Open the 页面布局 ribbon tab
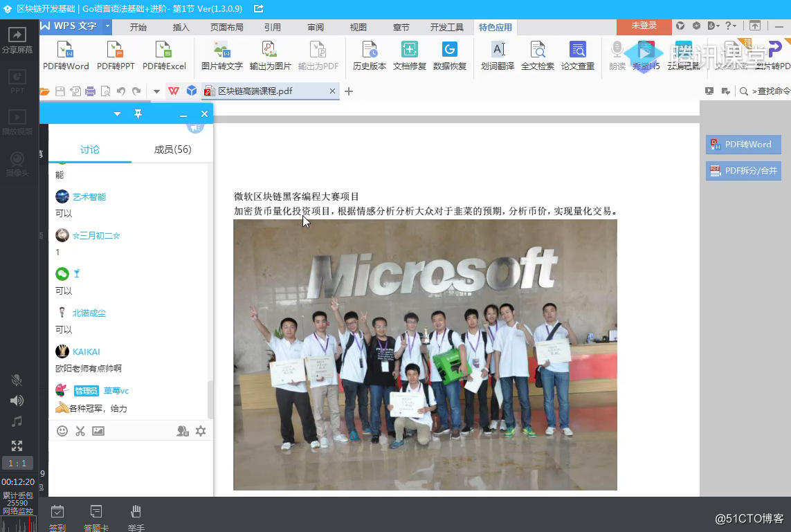The width and height of the screenshot is (791, 532). point(226,27)
